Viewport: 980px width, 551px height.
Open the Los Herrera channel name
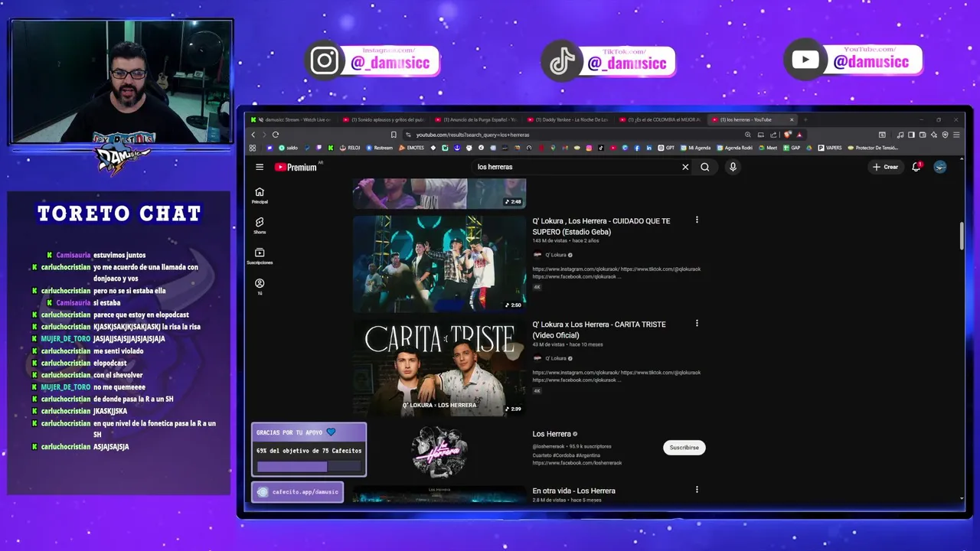(x=551, y=434)
